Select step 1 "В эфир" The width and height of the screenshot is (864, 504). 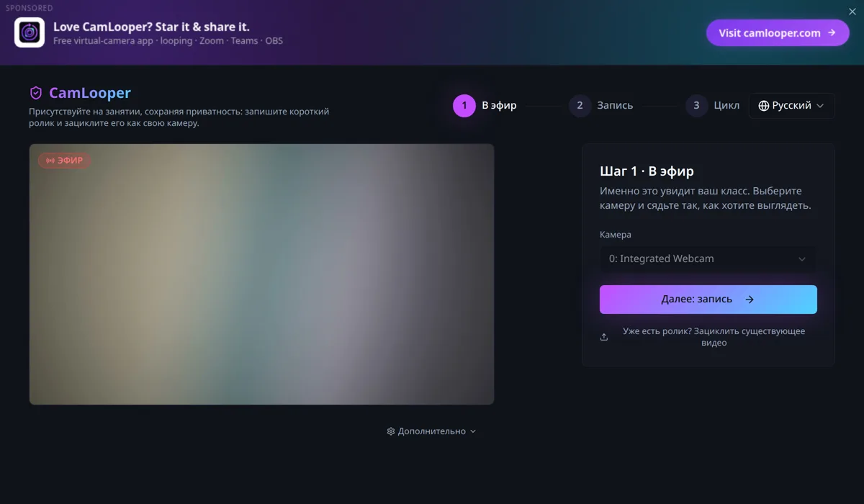[485, 105]
